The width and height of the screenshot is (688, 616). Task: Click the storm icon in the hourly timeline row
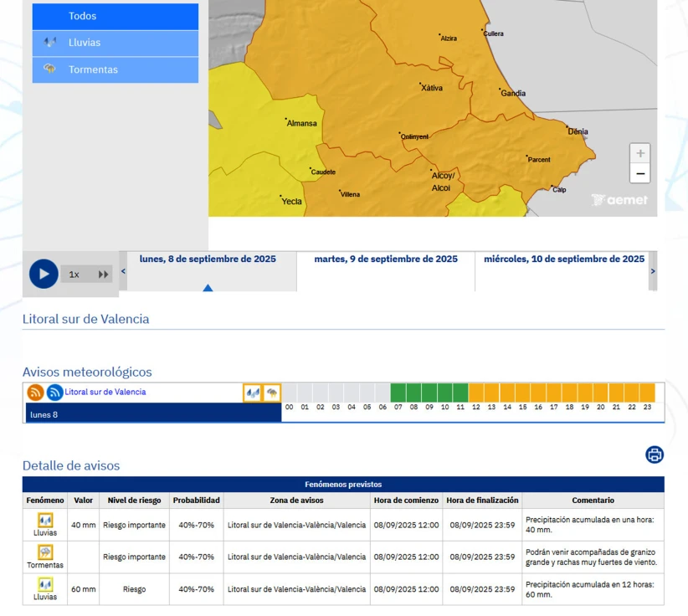pyautogui.click(x=272, y=393)
